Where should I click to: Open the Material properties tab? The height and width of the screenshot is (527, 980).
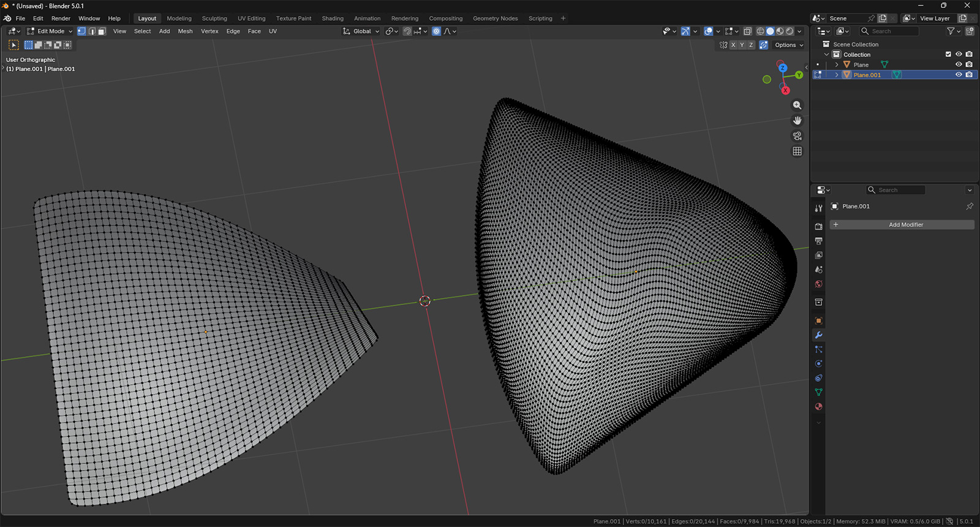pos(818,407)
